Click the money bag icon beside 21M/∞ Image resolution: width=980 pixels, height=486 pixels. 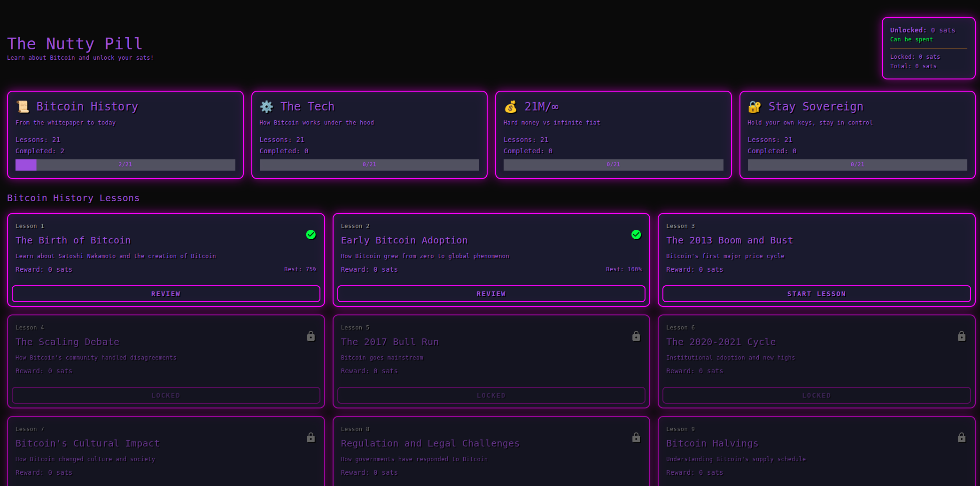(x=511, y=107)
